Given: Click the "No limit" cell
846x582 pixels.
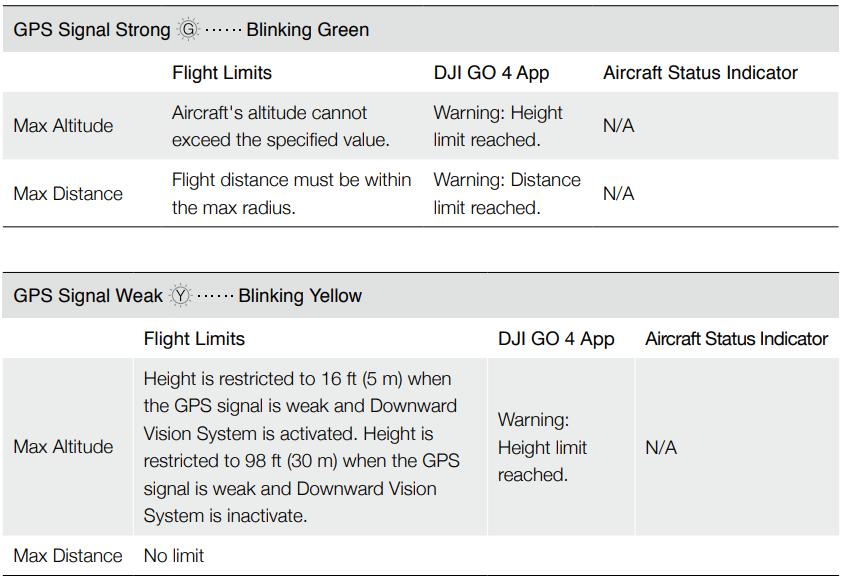Looking at the screenshot, I should click(174, 556).
